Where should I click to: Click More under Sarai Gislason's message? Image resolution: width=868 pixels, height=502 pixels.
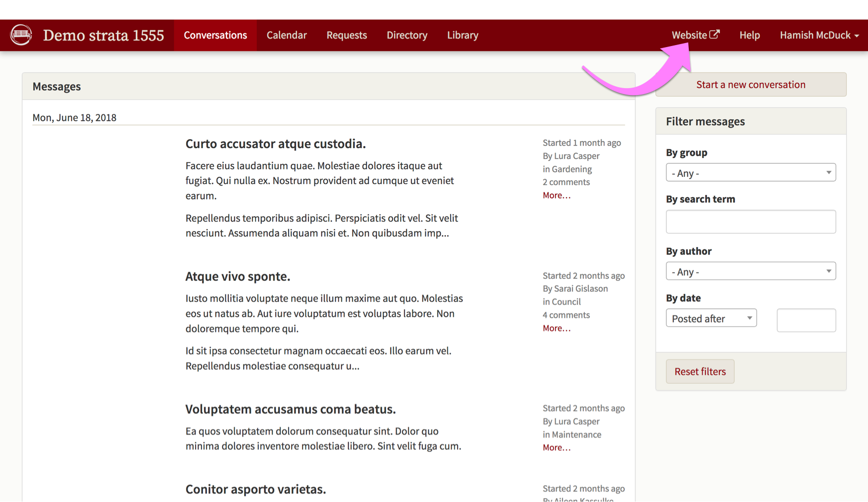click(556, 328)
